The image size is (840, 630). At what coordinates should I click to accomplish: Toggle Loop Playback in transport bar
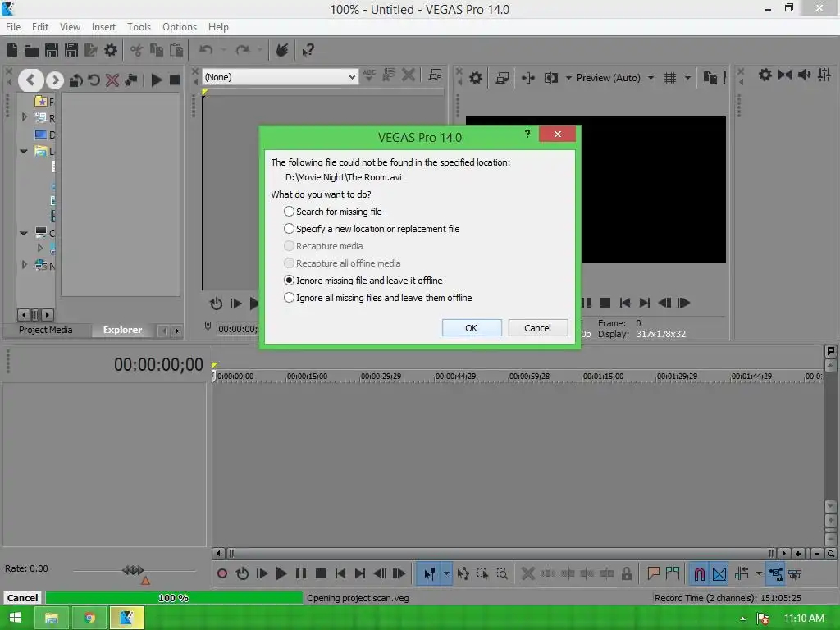242,573
